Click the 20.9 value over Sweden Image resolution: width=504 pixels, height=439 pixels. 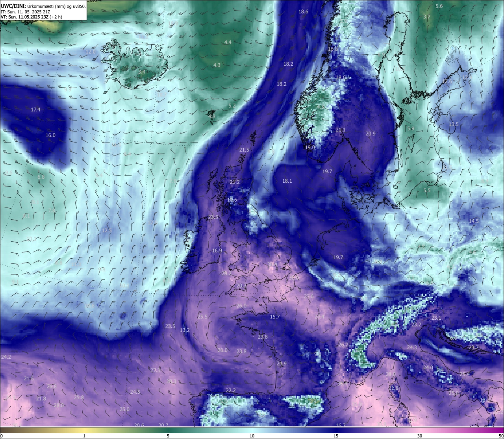[371, 133]
